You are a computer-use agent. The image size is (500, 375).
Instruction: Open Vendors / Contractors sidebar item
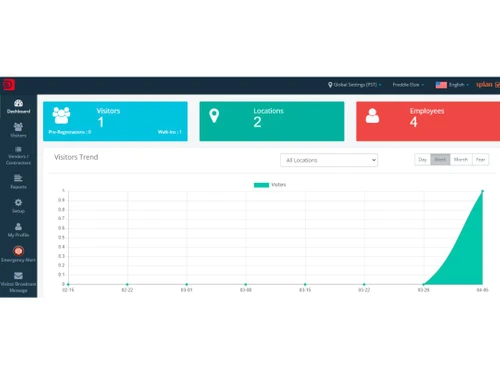coord(18,156)
